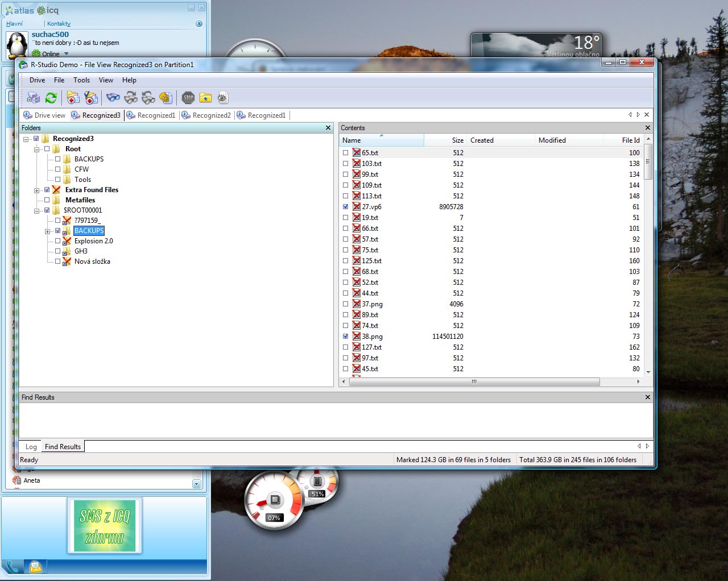Click the Recover toolbar icon
Image resolution: width=728 pixels, height=581 pixels.
(73, 98)
